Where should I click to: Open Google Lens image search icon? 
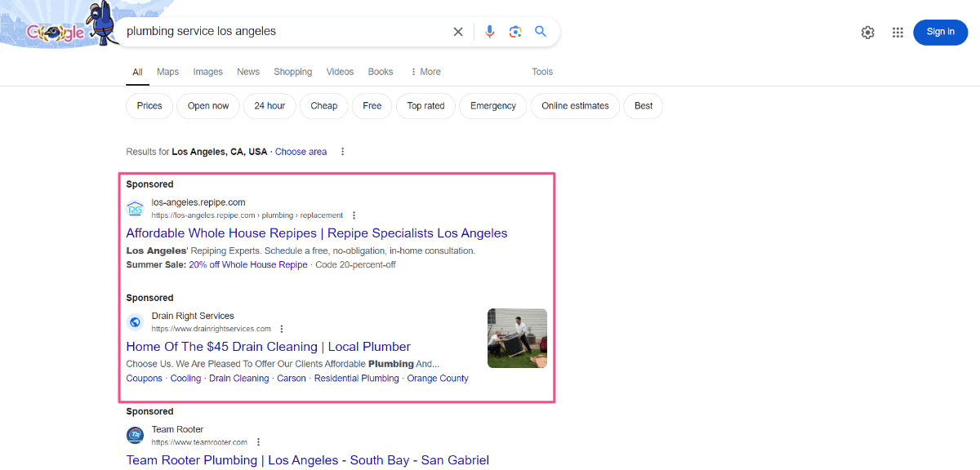515,32
